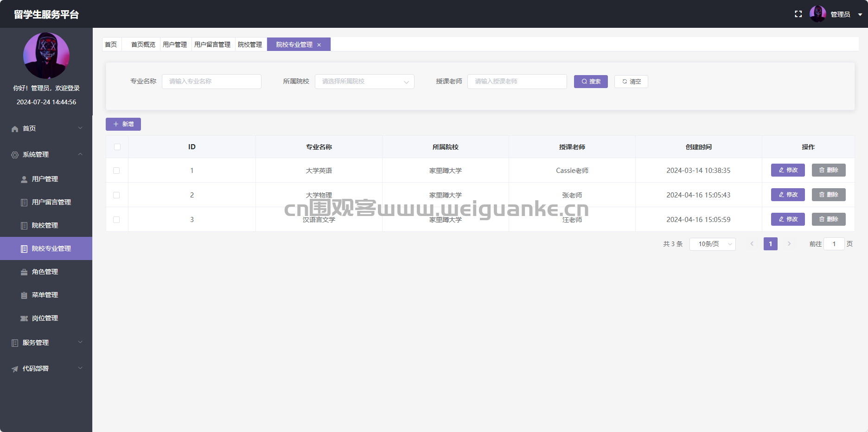Open 菜单管理 in the sidebar
868x432 pixels.
tap(46, 295)
